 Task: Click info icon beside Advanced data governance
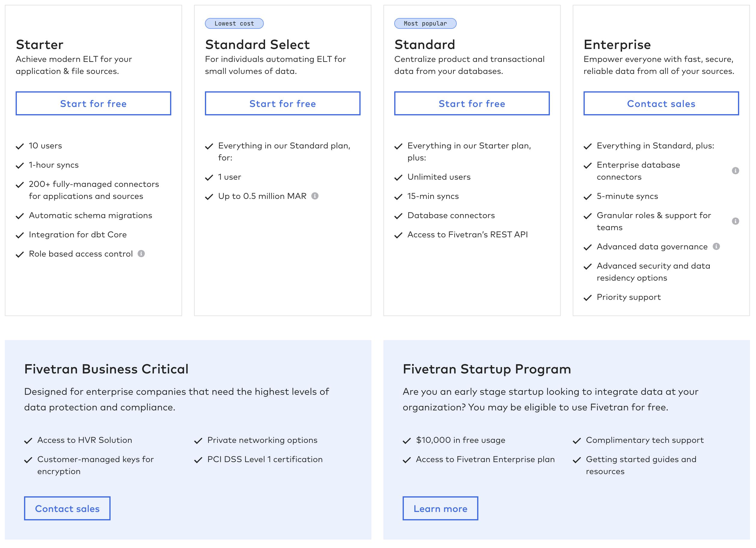(716, 246)
